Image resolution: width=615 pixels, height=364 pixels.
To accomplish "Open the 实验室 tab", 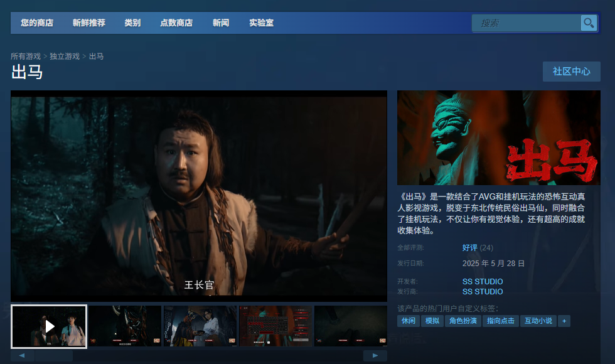I will [x=261, y=23].
